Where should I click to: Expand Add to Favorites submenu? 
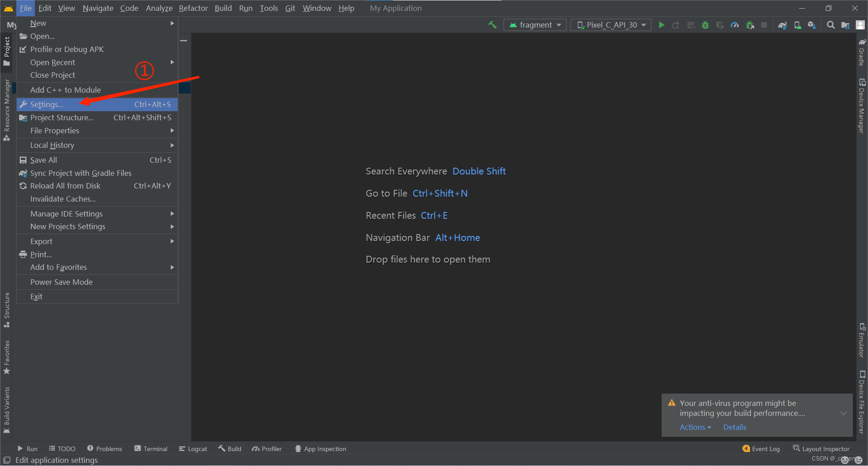pyautogui.click(x=97, y=267)
